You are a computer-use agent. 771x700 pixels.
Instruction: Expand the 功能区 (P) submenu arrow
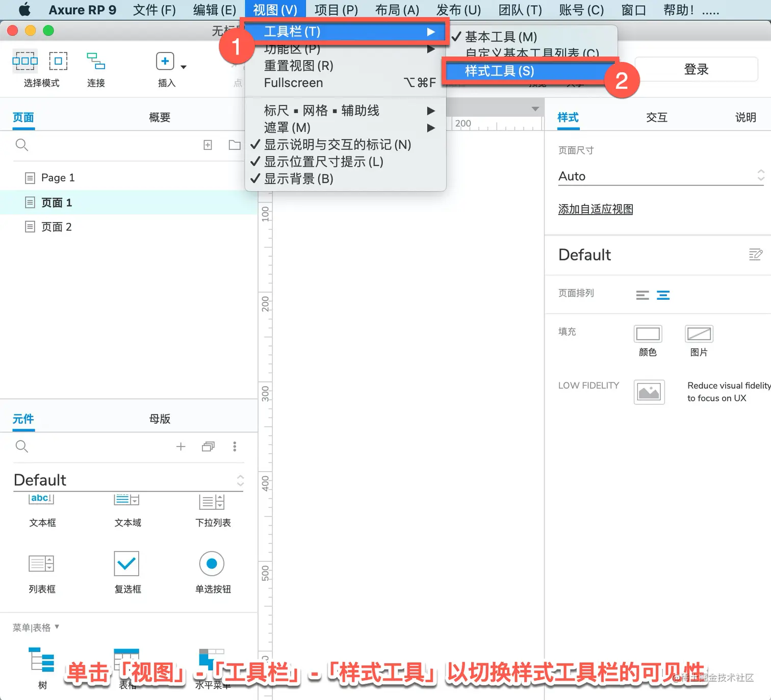[x=431, y=49]
